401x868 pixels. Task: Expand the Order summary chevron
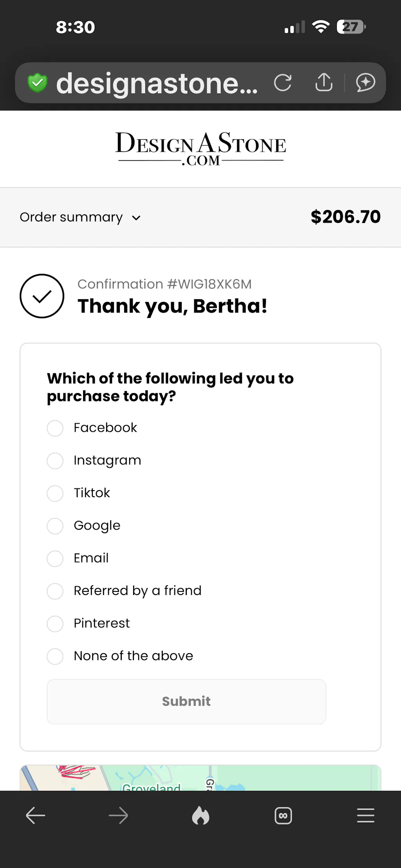click(x=136, y=218)
